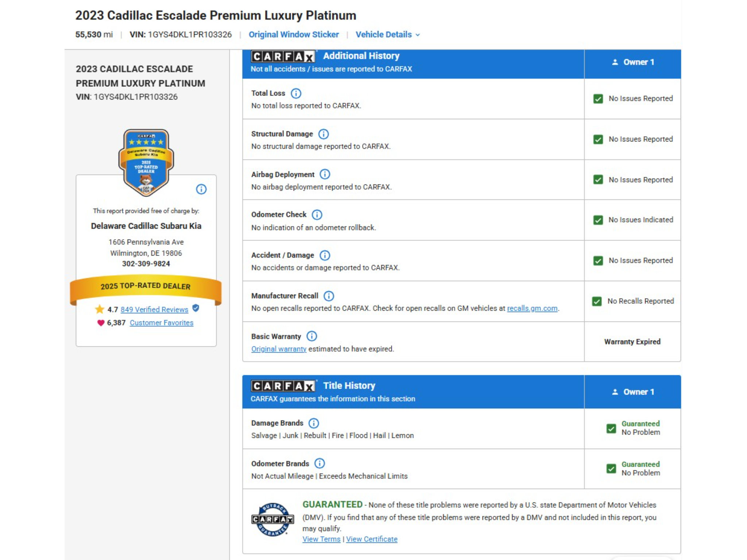Click the No Recalls Reported checkmark
Viewport: 747px width, 560px height.
(597, 302)
